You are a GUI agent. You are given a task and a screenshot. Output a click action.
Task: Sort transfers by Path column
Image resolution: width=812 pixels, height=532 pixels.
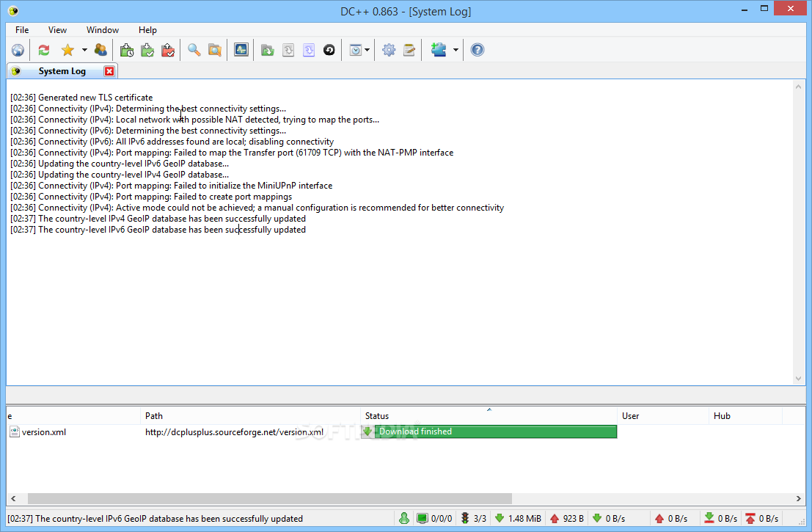click(x=250, y=416)
